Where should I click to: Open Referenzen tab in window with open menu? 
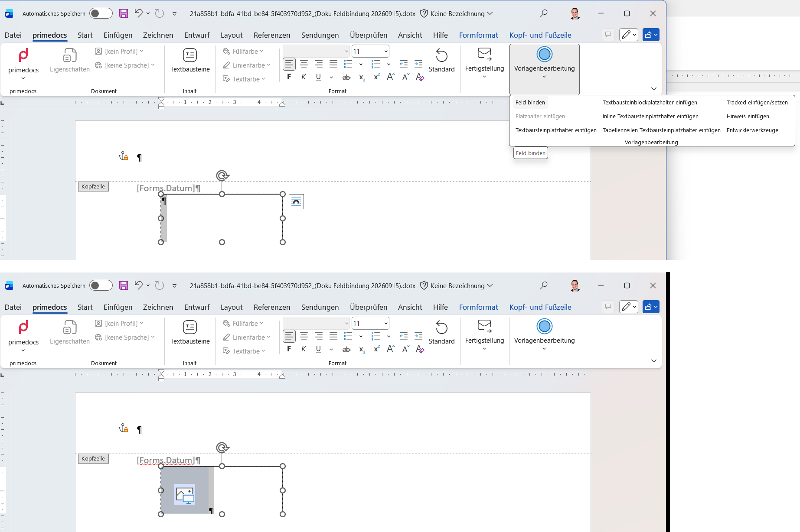[272, 35]
